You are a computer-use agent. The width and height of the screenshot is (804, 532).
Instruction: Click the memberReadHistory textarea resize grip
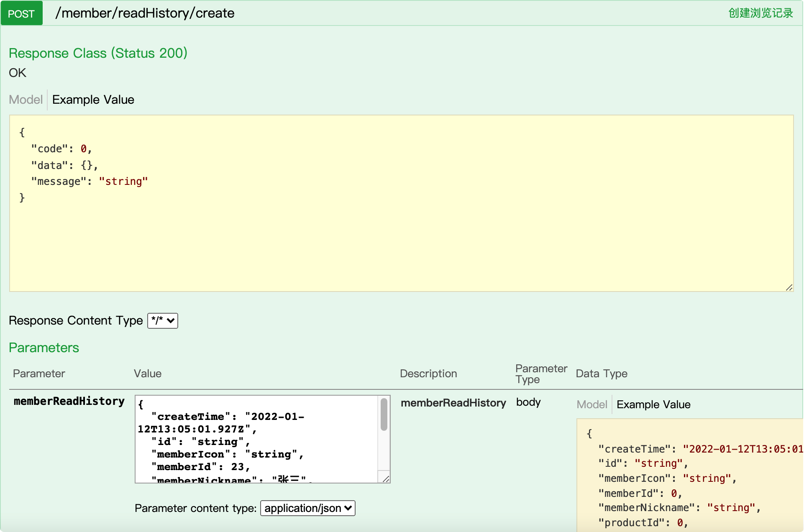pos(386,479)
